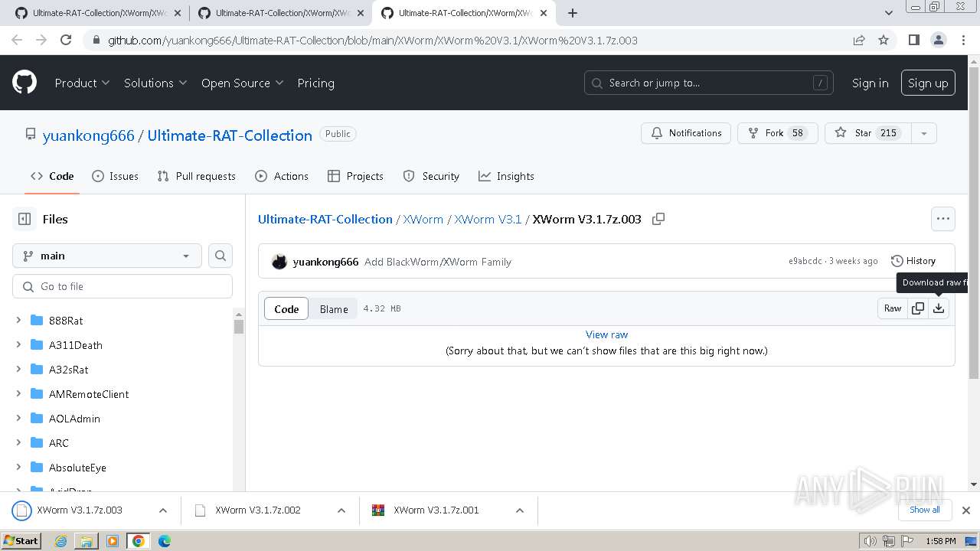Click the Sign up button
The width and height of the screenshot is (980, 551).
[928, 83]
